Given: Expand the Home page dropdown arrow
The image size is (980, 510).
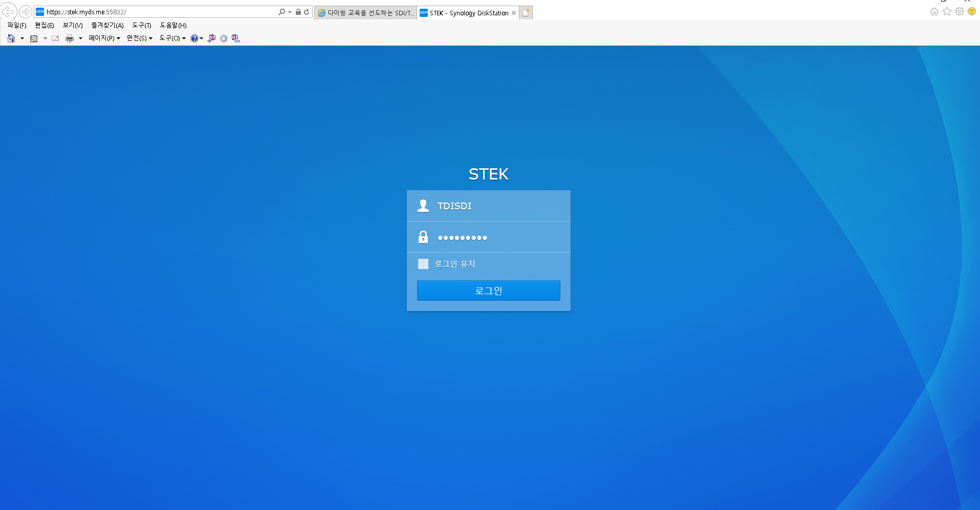Looking at the screenshot, I should coord(22,38).
